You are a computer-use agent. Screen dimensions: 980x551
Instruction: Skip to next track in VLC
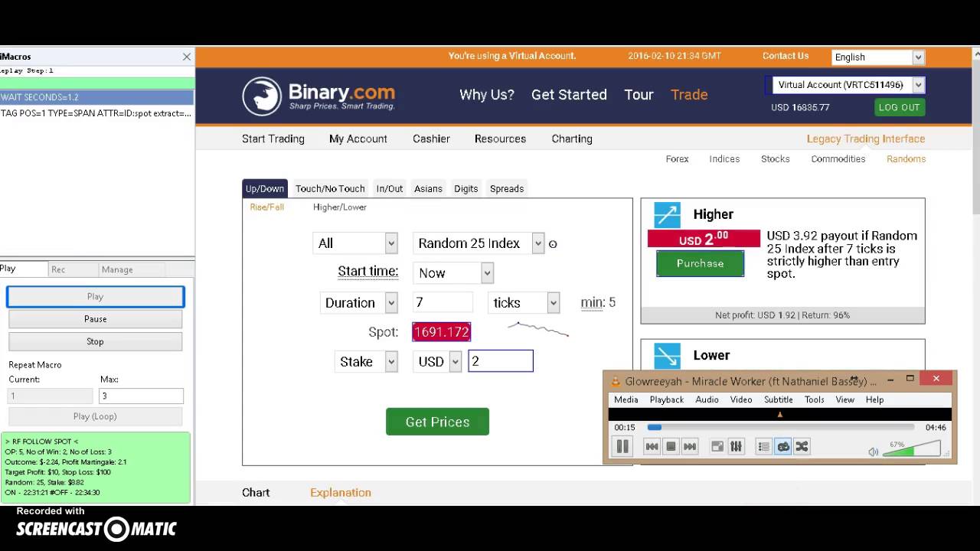pyautogui.click(x=690, y=447)
